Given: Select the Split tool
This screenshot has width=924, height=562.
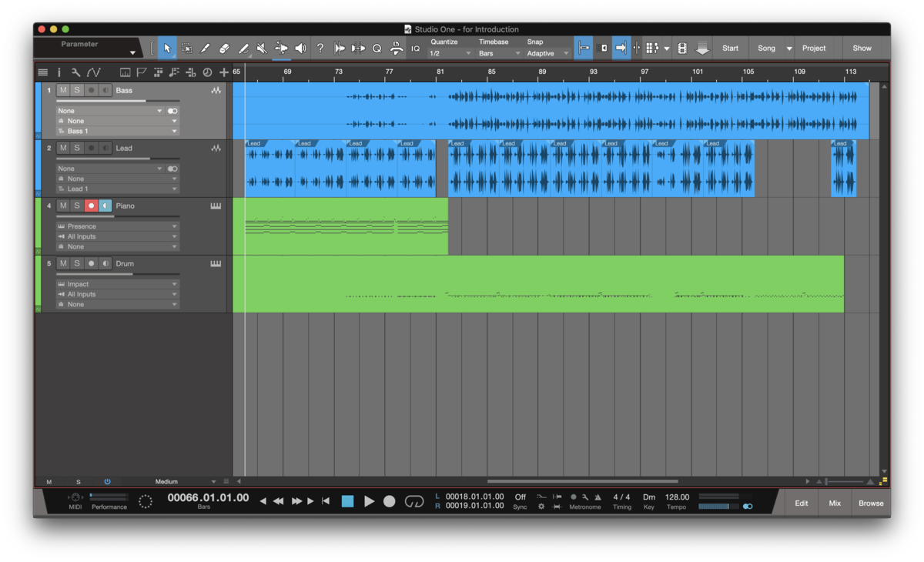Looking at the screenshot, I should click(x=206, y=49).
